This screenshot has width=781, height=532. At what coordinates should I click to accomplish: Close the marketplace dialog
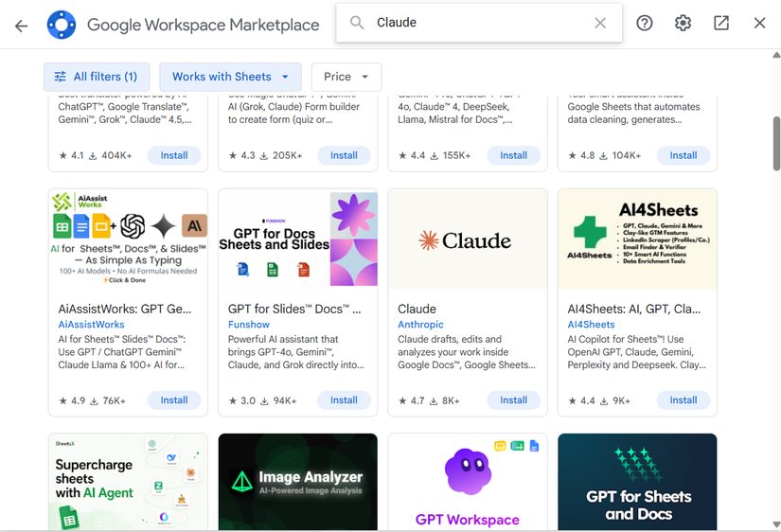click(759, 23)
